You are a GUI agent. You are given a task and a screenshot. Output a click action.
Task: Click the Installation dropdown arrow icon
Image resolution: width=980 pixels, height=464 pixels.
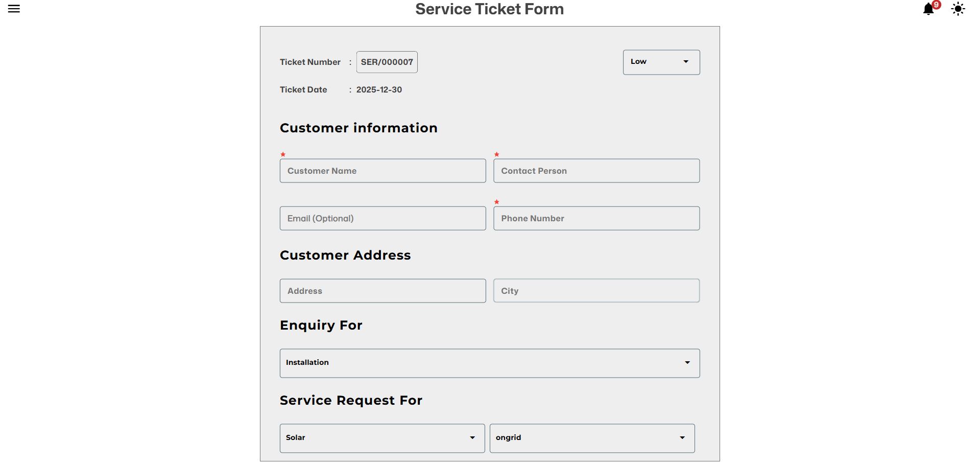687,363
